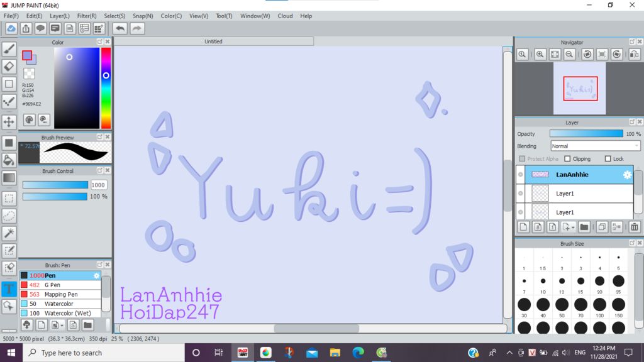Click the Navigator canvas thumbnail
The height and width of the screenshot is (362, 644).
(579, 89)
